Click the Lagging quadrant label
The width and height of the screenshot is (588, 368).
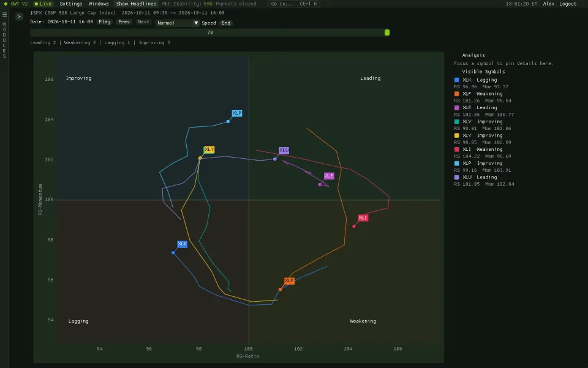coord(78,321)
